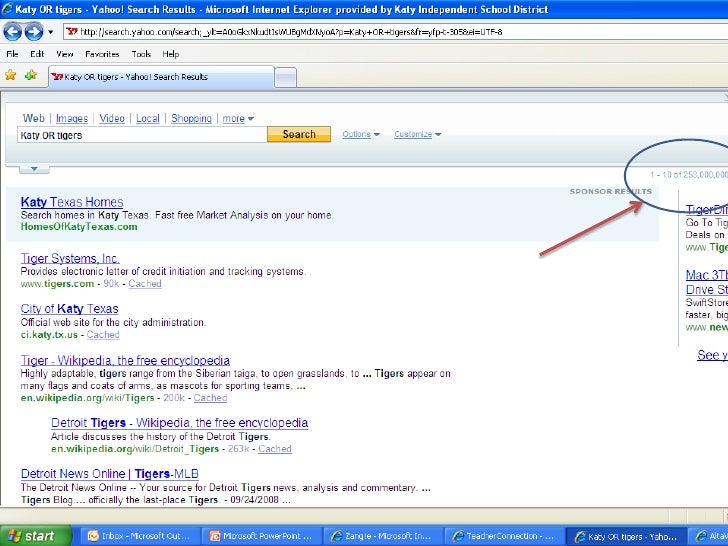Open the Edit menu
Screen dimensions: 728x546
point(37,54)
